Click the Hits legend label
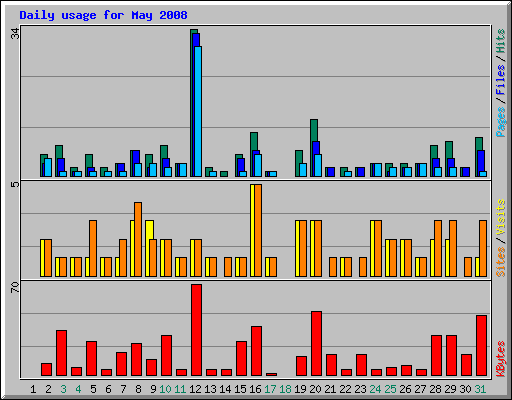Image resolution: width=512 pixels, height=400 pixels. (x=501, y=41)
